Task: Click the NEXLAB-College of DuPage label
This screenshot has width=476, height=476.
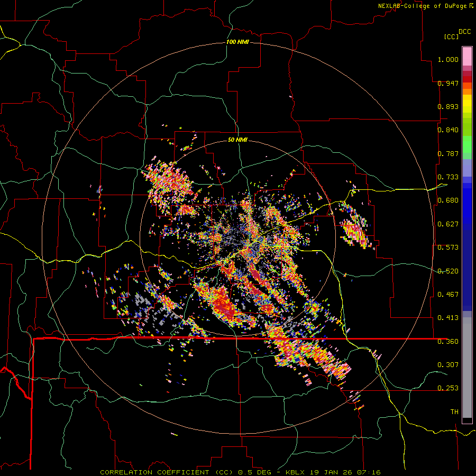Action: tap(423, 6)
